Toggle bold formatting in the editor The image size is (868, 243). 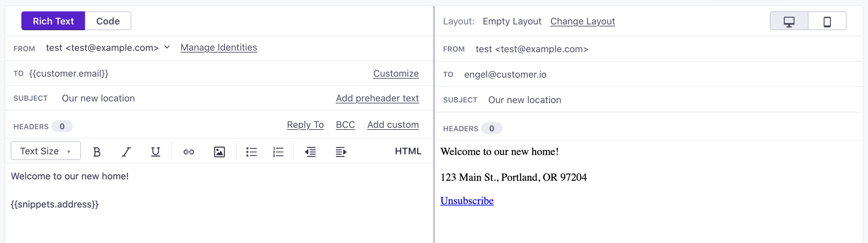click(97, 152)
